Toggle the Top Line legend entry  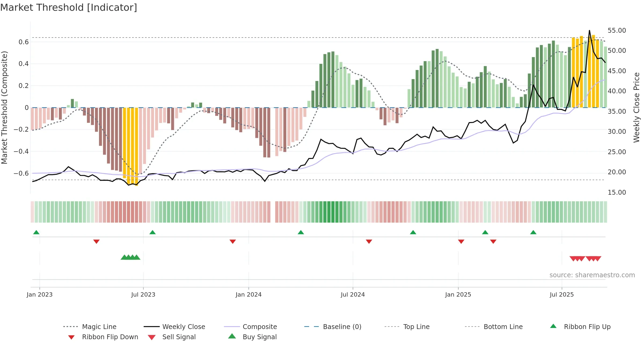(x=407, y=327)
